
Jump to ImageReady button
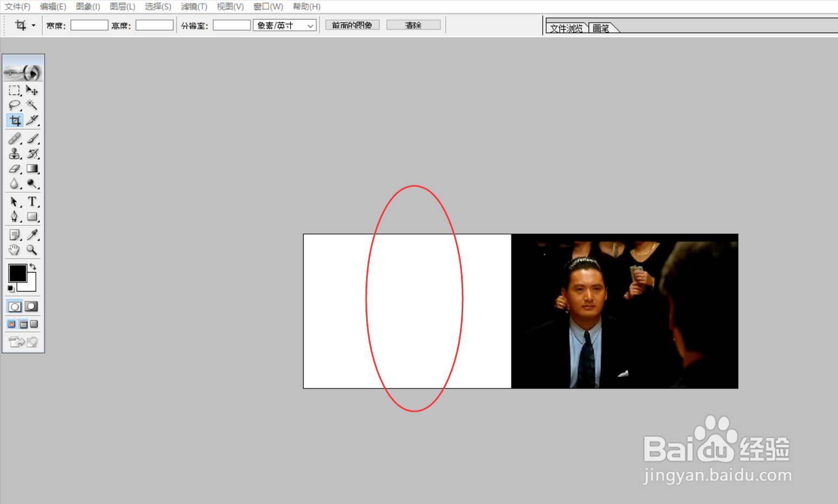coord(23,342)
